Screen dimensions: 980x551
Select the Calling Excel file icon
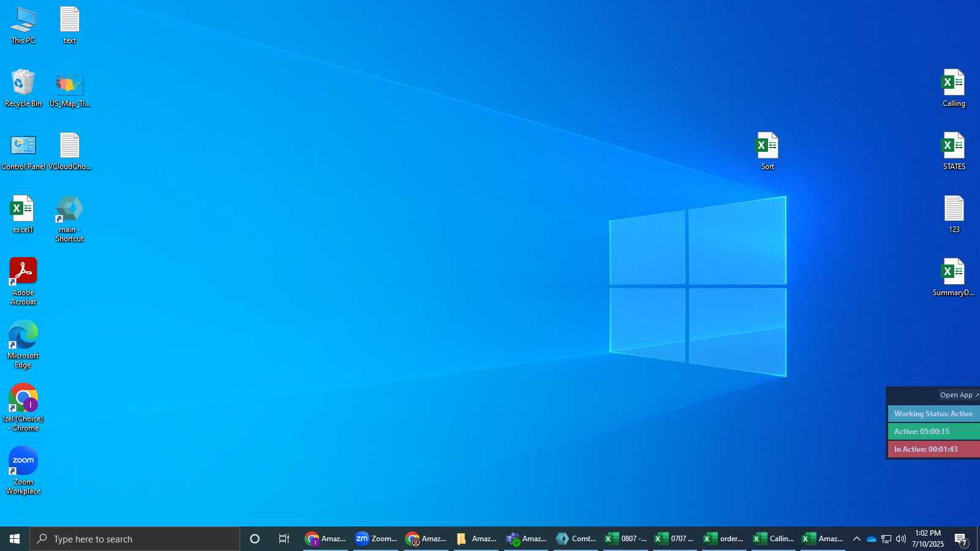point(954,89)
